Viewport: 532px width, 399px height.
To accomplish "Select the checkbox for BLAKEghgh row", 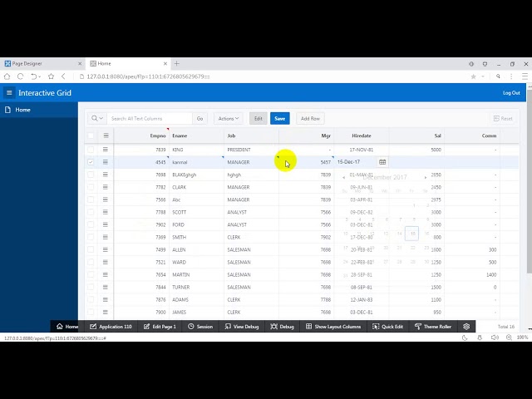I will click(x=91, y=175).
